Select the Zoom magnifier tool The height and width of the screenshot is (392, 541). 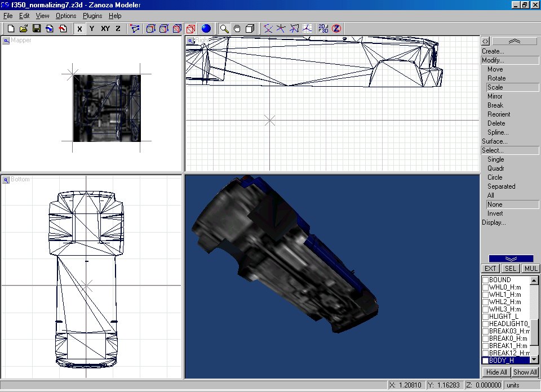(224, 28)
